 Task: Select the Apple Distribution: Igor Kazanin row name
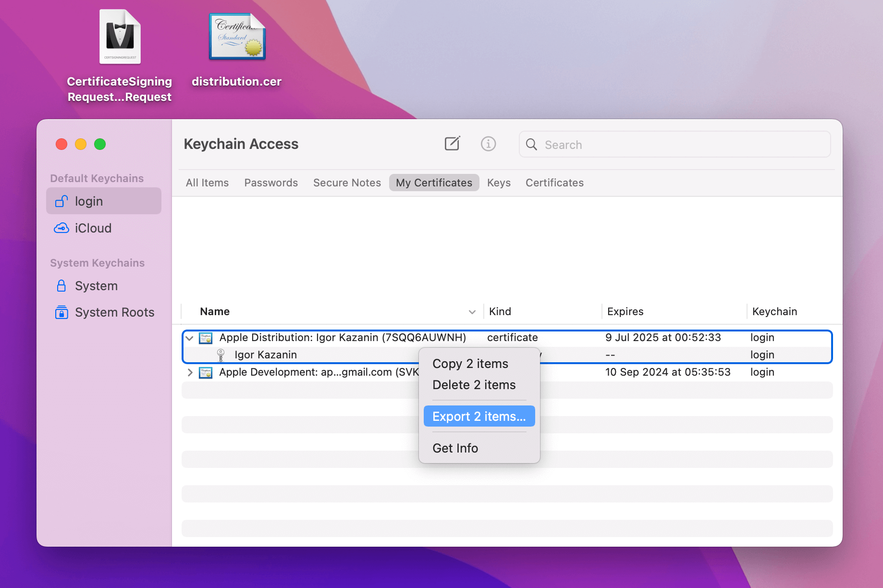click(343, 337)
